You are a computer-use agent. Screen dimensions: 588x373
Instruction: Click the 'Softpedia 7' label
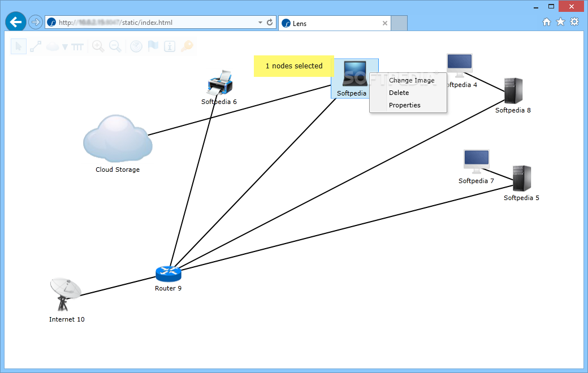pyautogui.click(x=476, y=181)
